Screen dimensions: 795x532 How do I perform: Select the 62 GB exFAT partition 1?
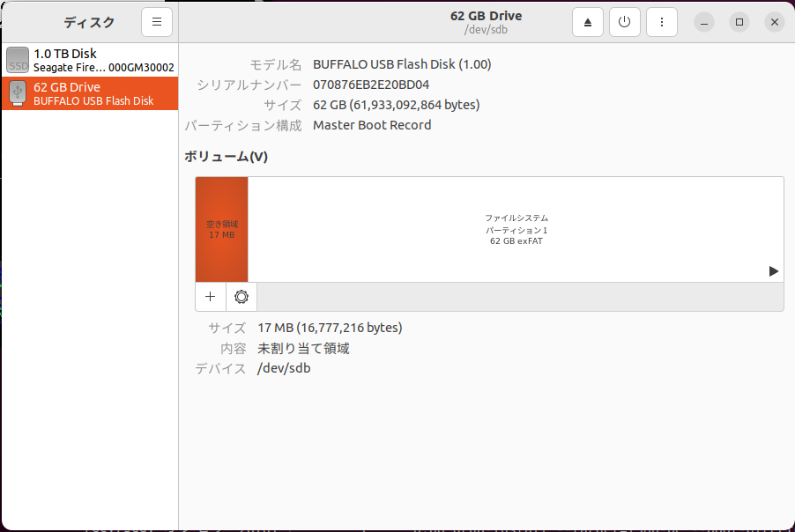[516, 230]
